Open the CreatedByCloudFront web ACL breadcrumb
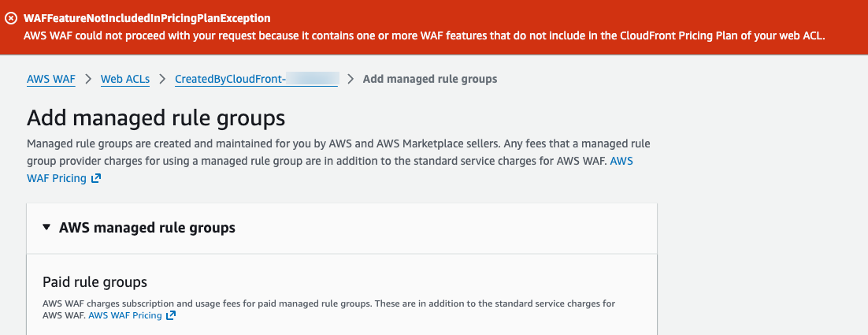Screen dimensions: 868x335 [x=255, y=79]
